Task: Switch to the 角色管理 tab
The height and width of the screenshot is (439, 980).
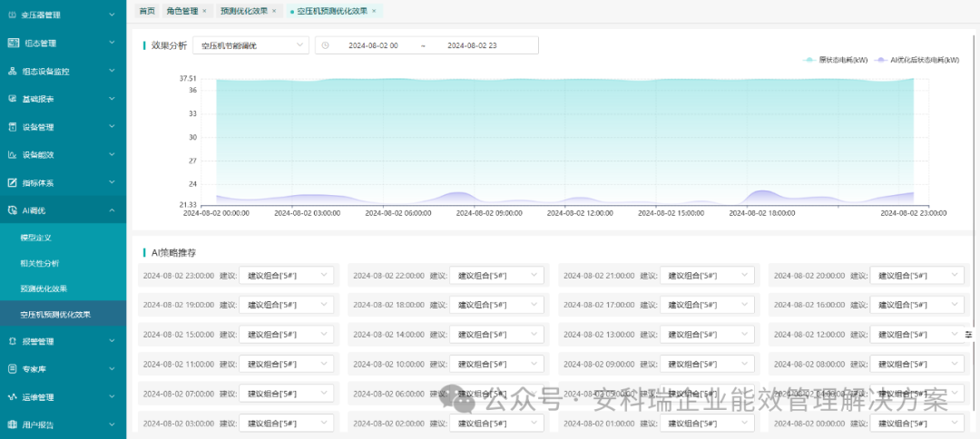Action: 186,11
